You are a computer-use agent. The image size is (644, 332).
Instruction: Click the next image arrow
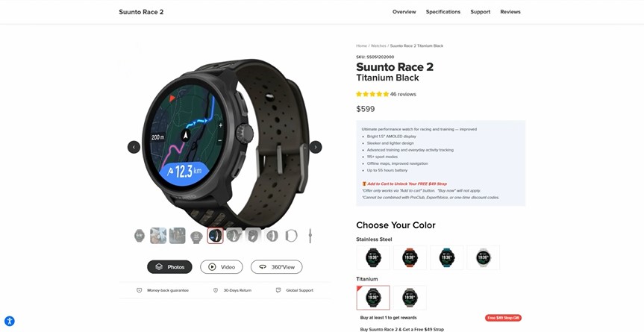click(x=316, y=147)
